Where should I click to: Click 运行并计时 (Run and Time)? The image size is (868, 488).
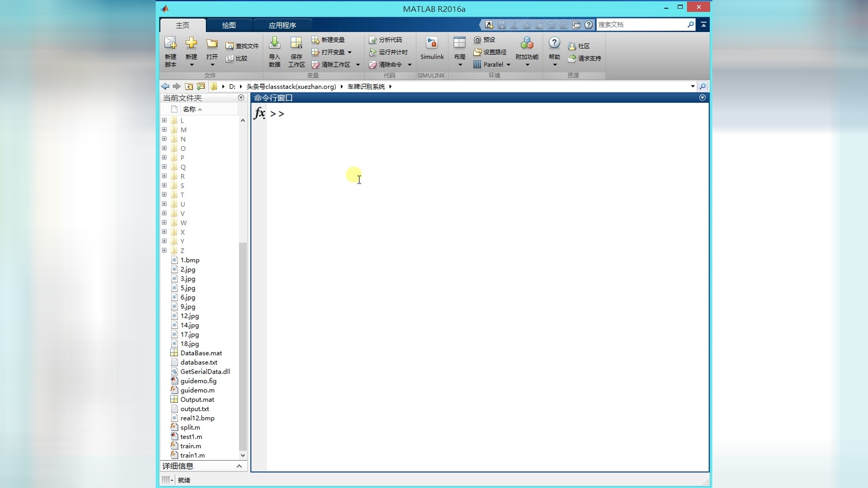[388, 52]
